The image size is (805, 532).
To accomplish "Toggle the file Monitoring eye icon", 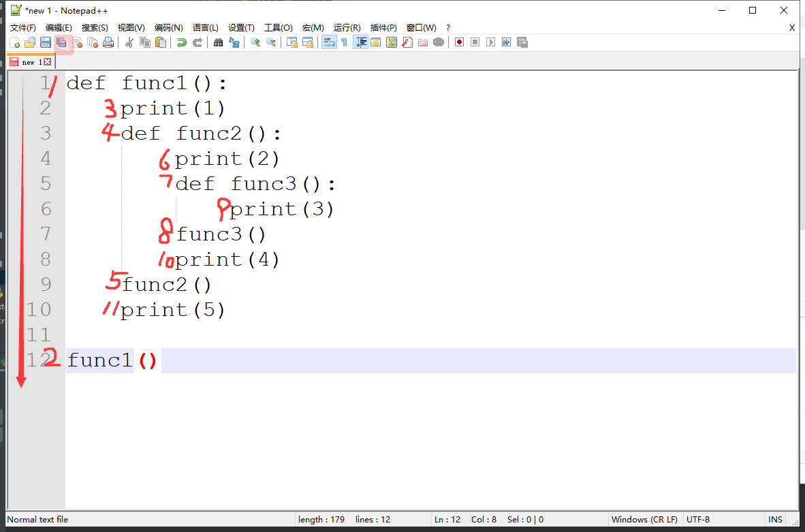I will click(439, 43).
